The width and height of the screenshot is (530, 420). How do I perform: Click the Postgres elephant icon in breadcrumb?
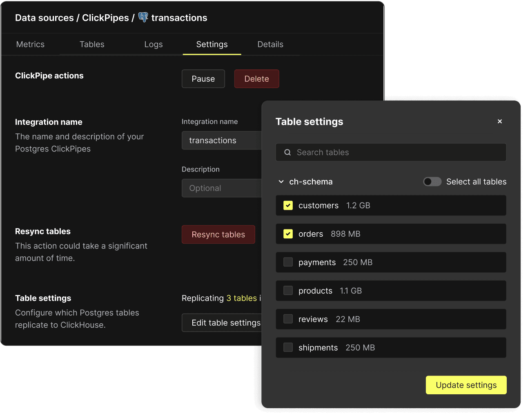pyautogui.click(x=143, y=17)
